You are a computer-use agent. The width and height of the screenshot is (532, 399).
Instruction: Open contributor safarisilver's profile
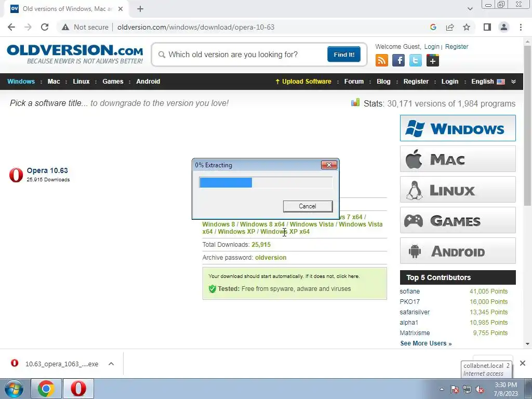coord(415,312)
